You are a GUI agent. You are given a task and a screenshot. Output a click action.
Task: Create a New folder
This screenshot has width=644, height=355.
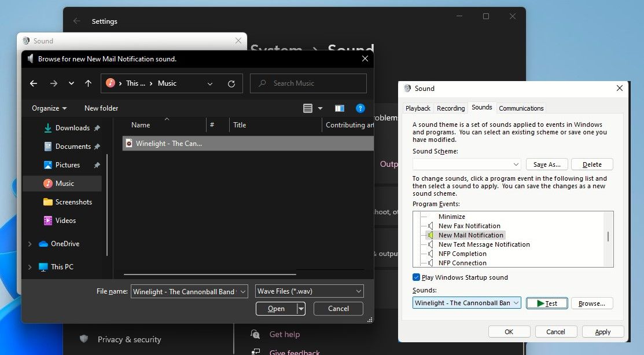coord(101,108)
